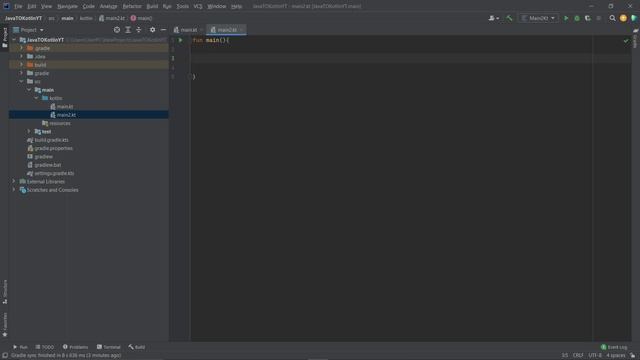Click the run gutter icon beside fun main
This screenshot has width=640, height=360.
[180, 40]
